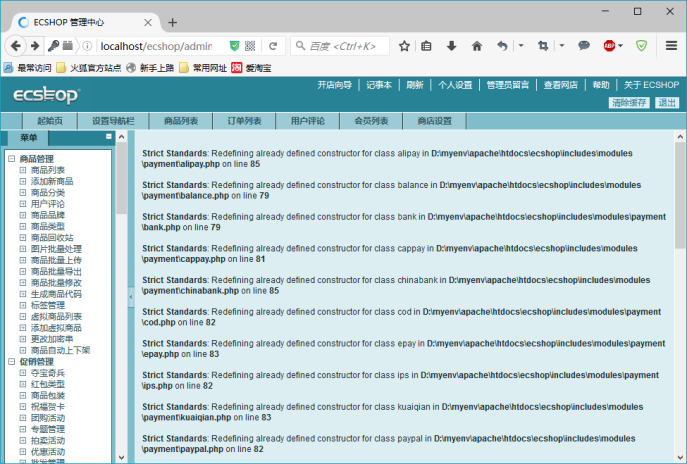This screenshot has height=464, width=687.
Task: Open the 商店设置 tab
Action: click(434, 121)
